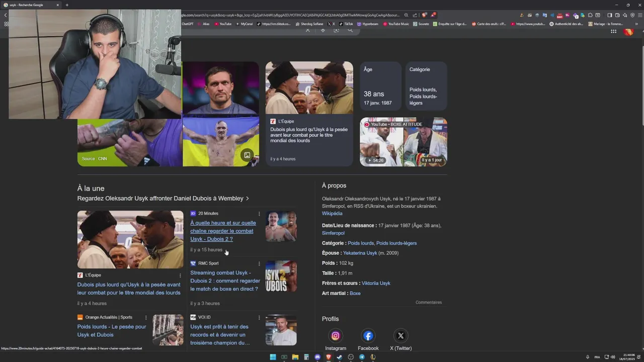Open the CNN source fist-bump image
The width and height of the screenshot is (644, 362).
pyautogui.click(x=130, y=142)
